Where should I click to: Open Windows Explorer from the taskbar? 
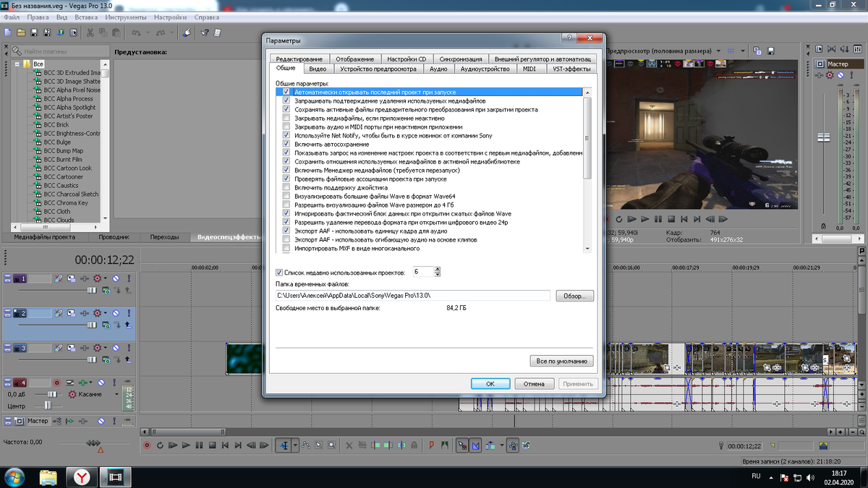click(x=49, y=476)
